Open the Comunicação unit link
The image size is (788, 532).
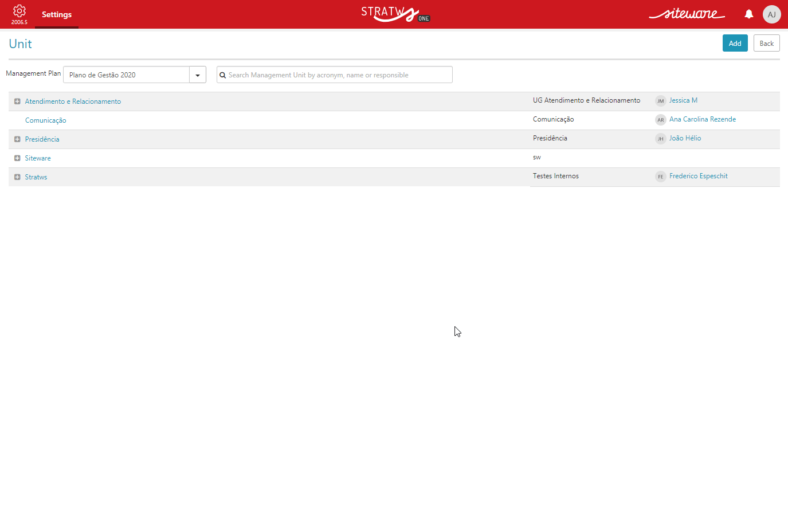46,120
